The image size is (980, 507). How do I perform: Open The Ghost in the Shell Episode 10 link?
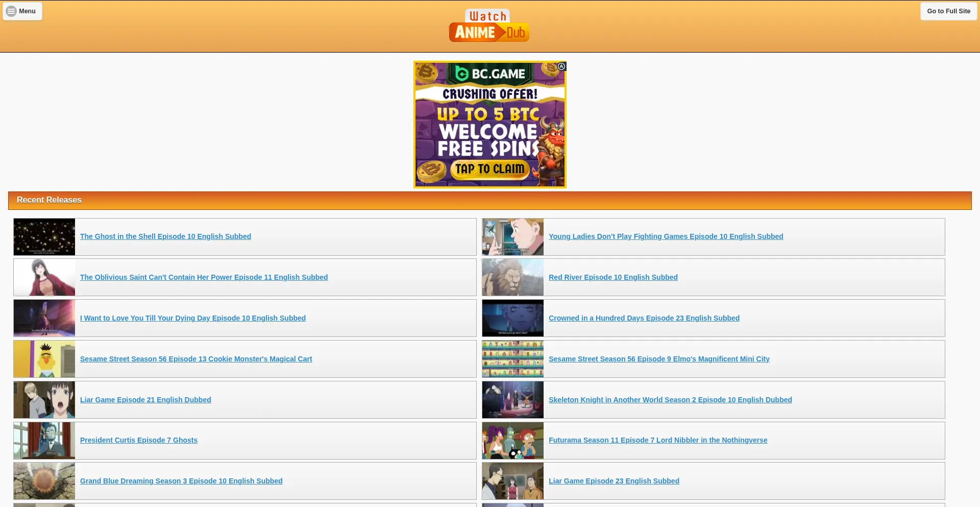coord(165,236)
